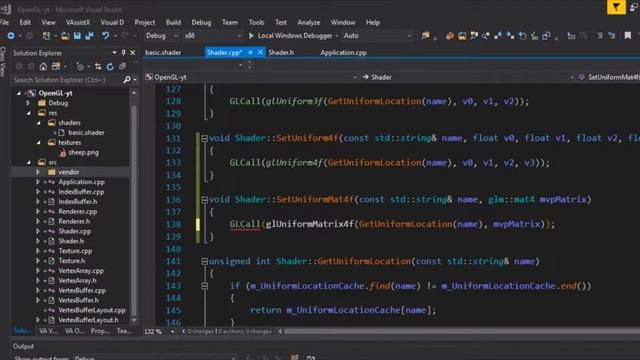Close the Shader.cpp tab
The width and height of the screenshot is (640, 360).
pyautogui.click(x=260, y=53)
